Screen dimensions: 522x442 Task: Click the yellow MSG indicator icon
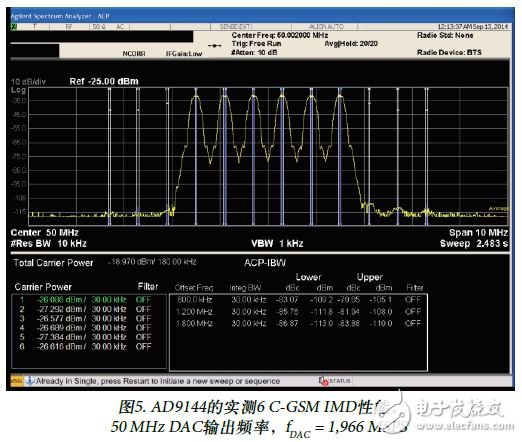pyautogui.click(x=17, y=381)
